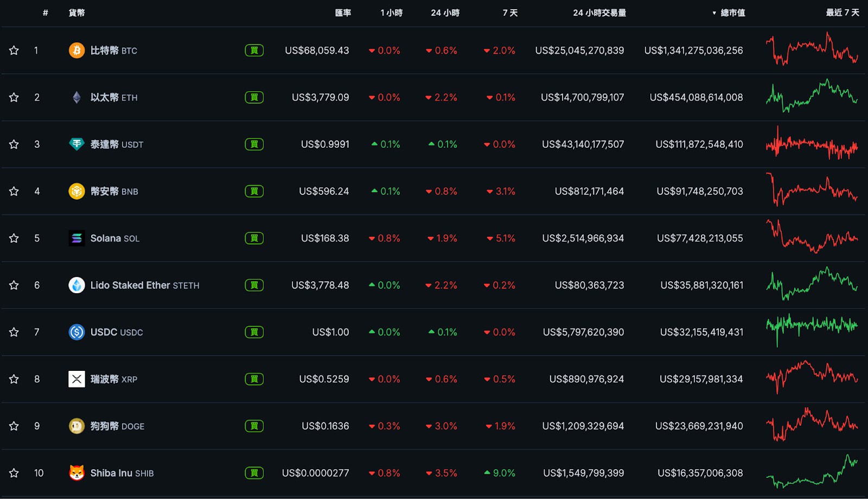
Task: Click the Lido Staked Ether logo
Action: (76, 285)
